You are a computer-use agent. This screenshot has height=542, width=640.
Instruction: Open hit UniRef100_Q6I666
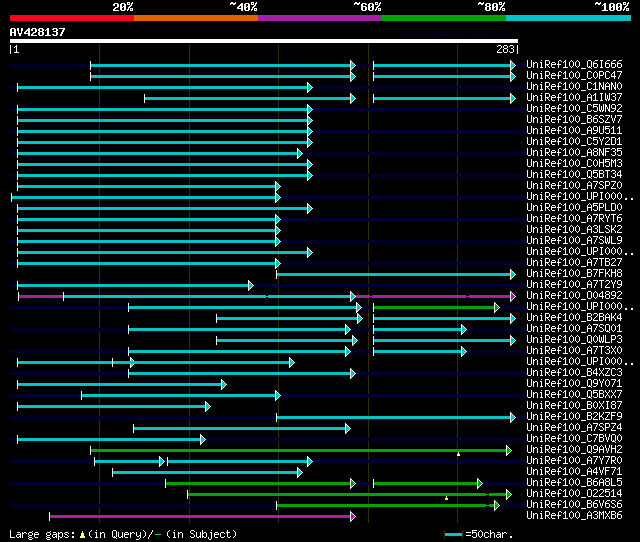(x=574, y=64)
